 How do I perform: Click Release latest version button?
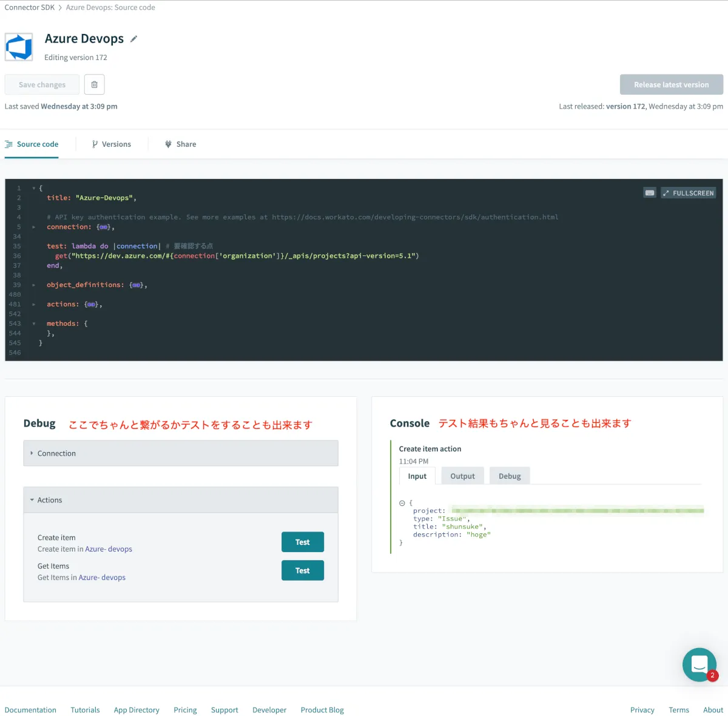(671, 84)
